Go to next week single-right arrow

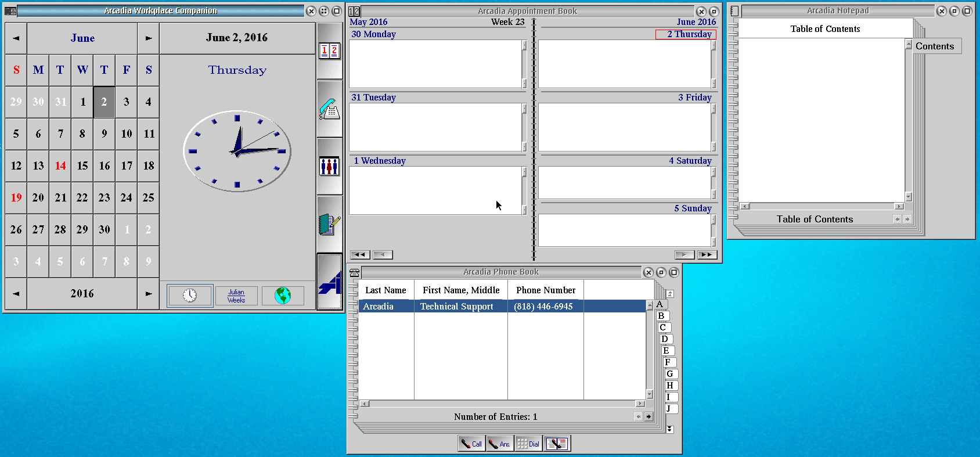(684, 254)
